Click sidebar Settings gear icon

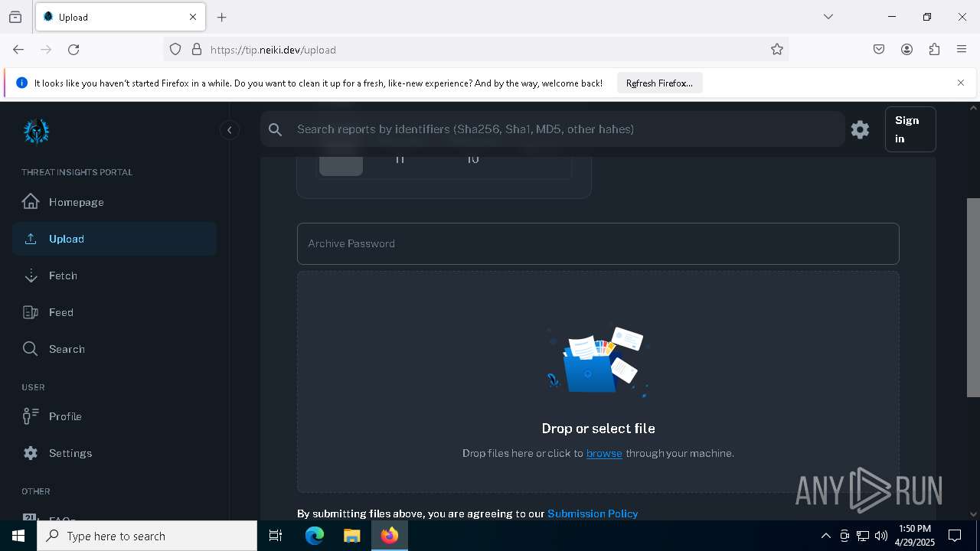pyautogui.click(x=31, y=453)
